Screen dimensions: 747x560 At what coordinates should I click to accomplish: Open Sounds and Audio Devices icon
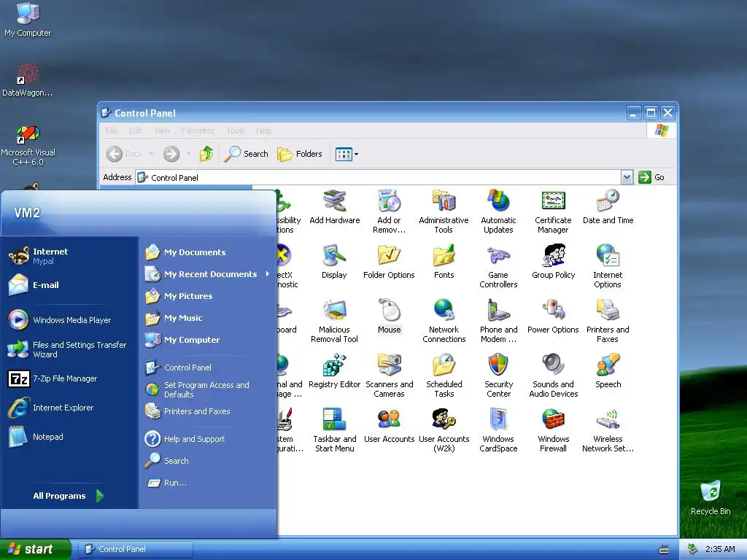(x=553, y=376)
